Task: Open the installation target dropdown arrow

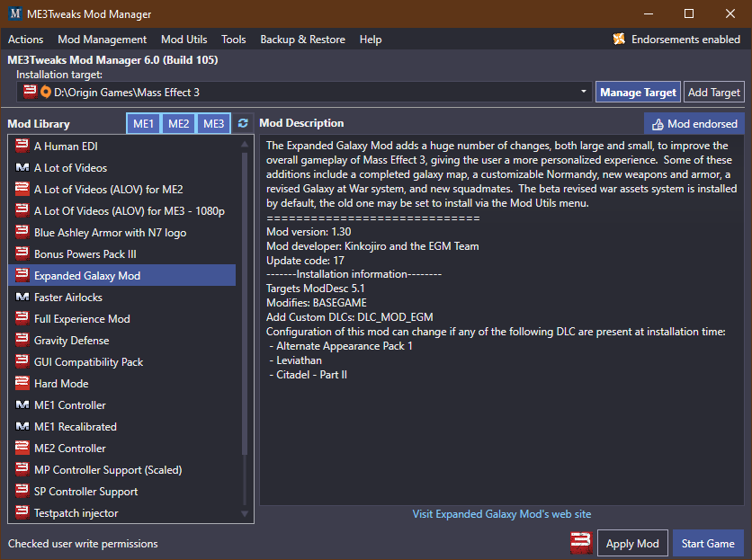Action: [x=583, y=92]
